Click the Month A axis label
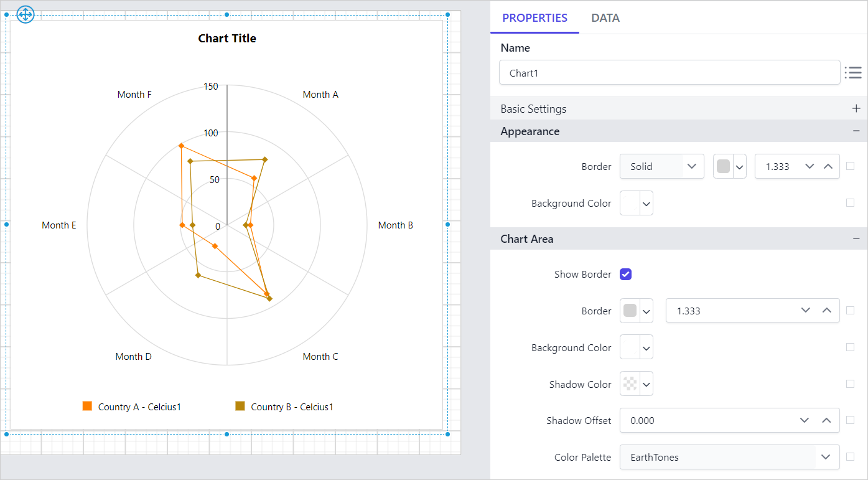The width and height of the screenshot is (868, 480). pyautogui.click(x=320, y=94)
